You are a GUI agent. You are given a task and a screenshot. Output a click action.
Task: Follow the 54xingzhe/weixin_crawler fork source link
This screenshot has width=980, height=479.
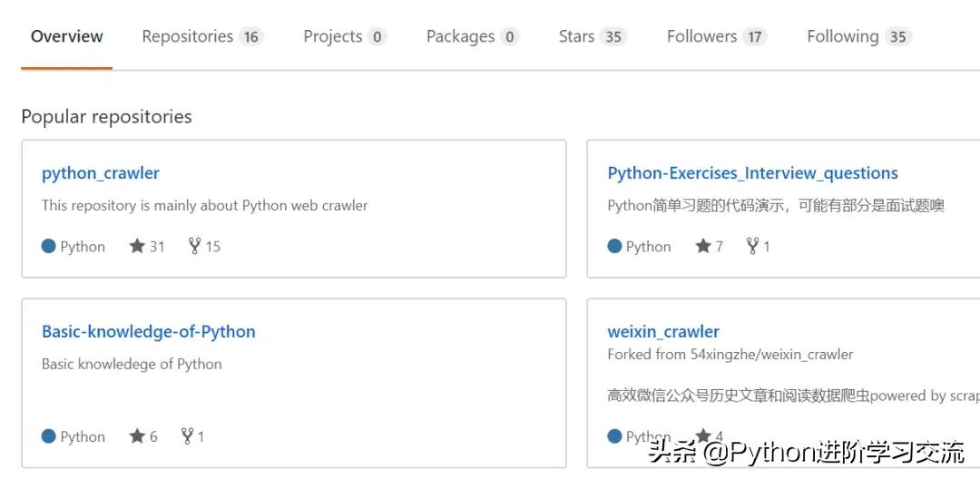(772, 355)
